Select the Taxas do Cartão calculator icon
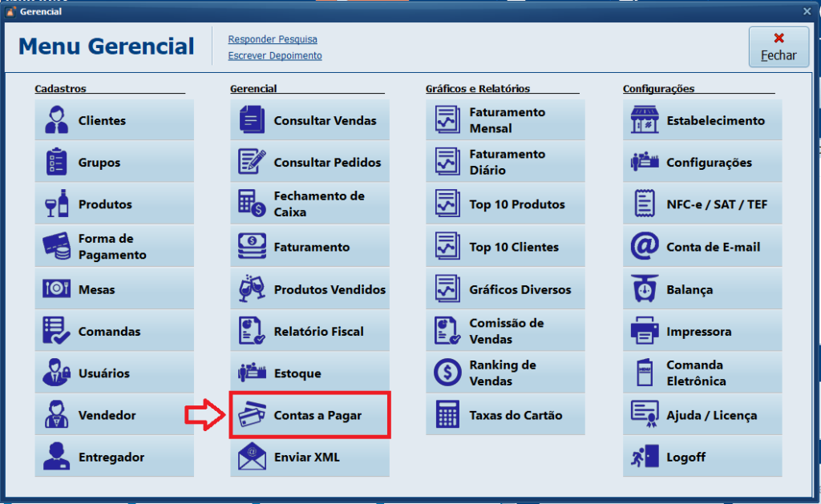Viewport: 821px width, 504px height. (447, 416)
